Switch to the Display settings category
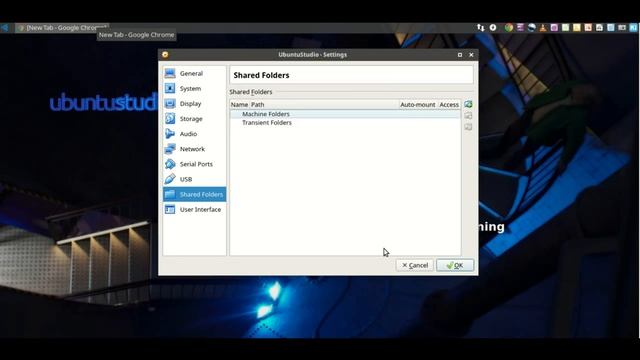This screenshot has width=640, height=360. tap(194, 104)
